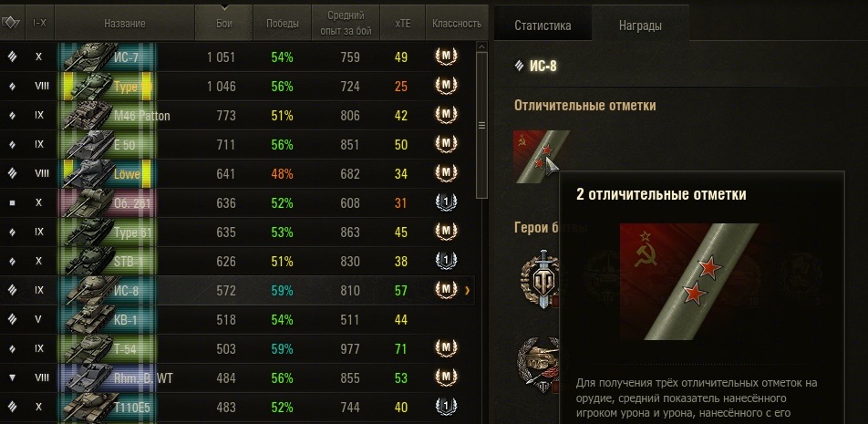Sort by Классность column header
The height and width of the screenshot is (424, 868).
tap(457, 23)
